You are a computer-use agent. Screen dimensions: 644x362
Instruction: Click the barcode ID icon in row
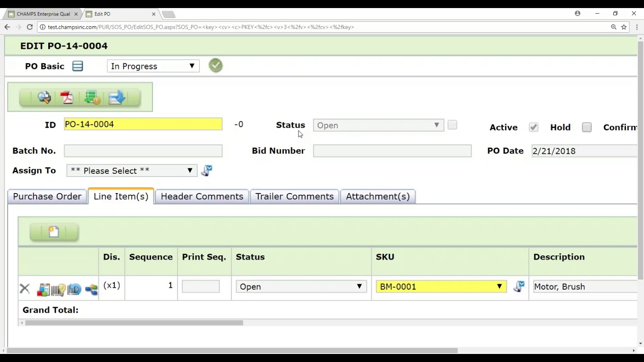(x=74, y=290)
